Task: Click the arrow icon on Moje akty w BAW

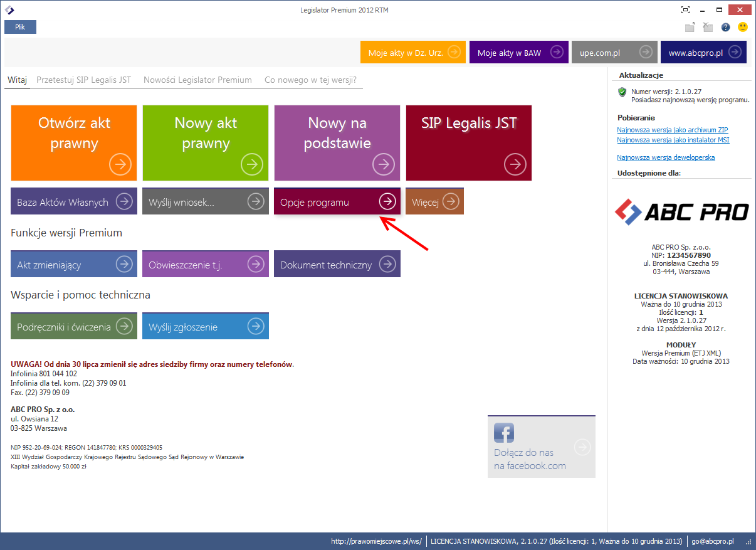Action: (x=556, y=52)
